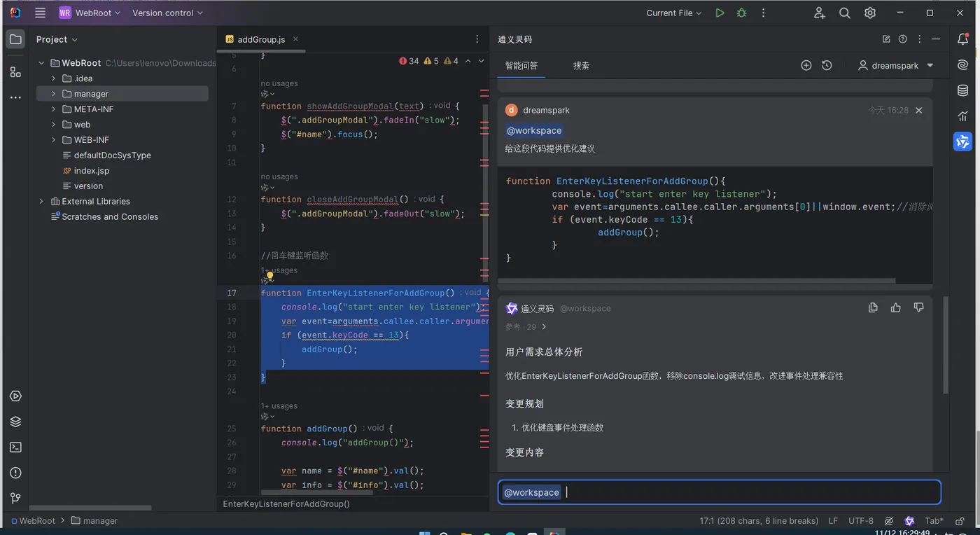Open IDE settings gear
980x535 pixels.
(870, 13)
